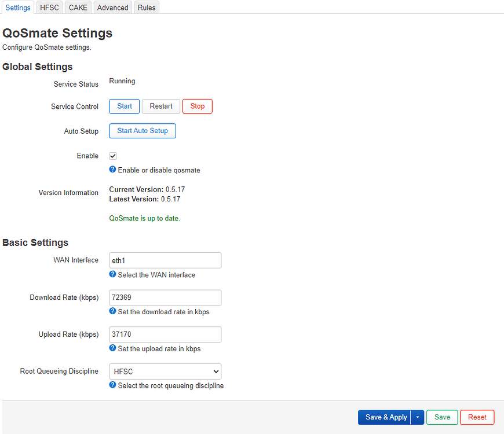Viewport: 504px width, 434px height.
Task: Click the help icon for download rate
Action: coord(112,311)
